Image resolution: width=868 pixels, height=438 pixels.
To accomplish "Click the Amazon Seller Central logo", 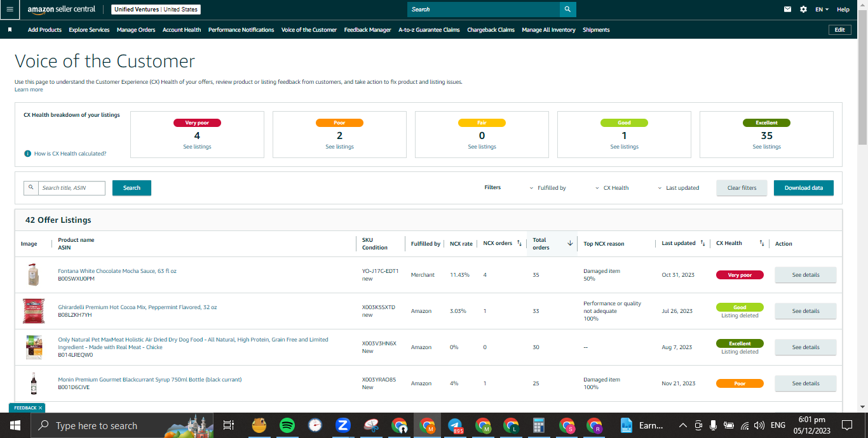I will coord(62,10).
